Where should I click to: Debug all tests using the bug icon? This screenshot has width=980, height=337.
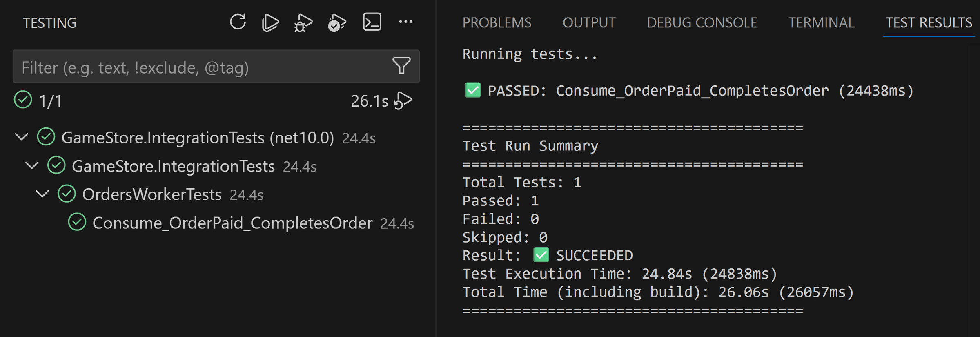tap(303, 22)
